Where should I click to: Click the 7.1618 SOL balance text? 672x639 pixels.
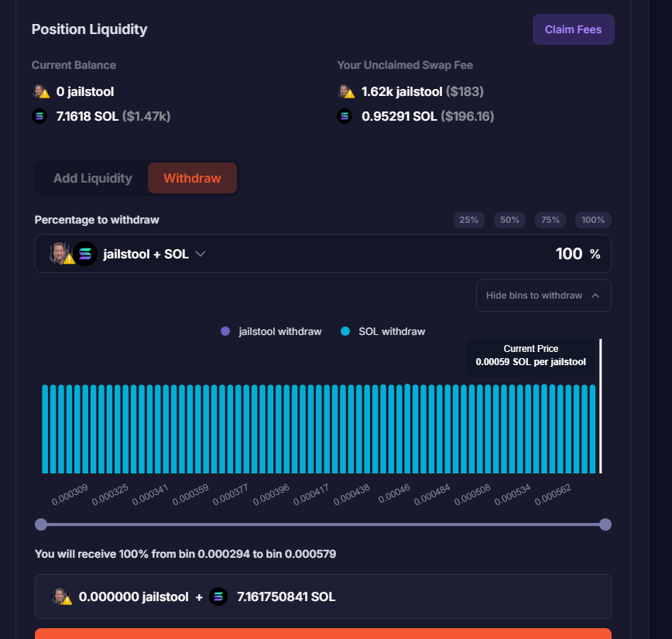87,117
